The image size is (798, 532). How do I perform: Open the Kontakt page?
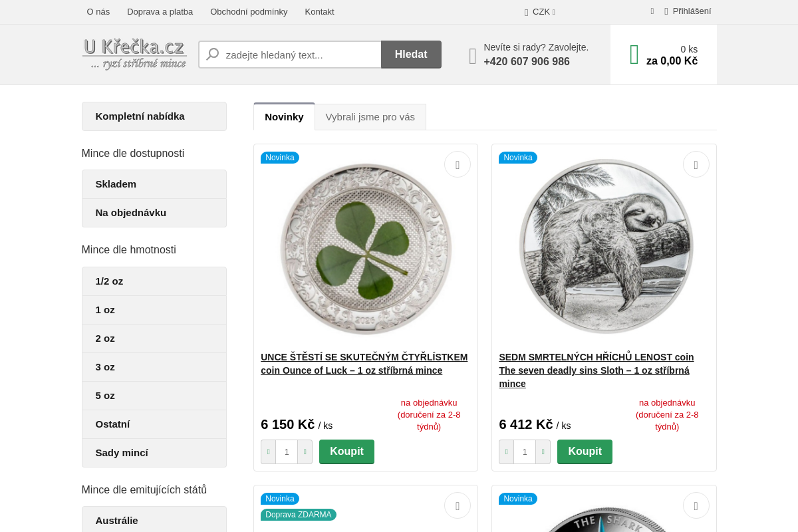319,11
